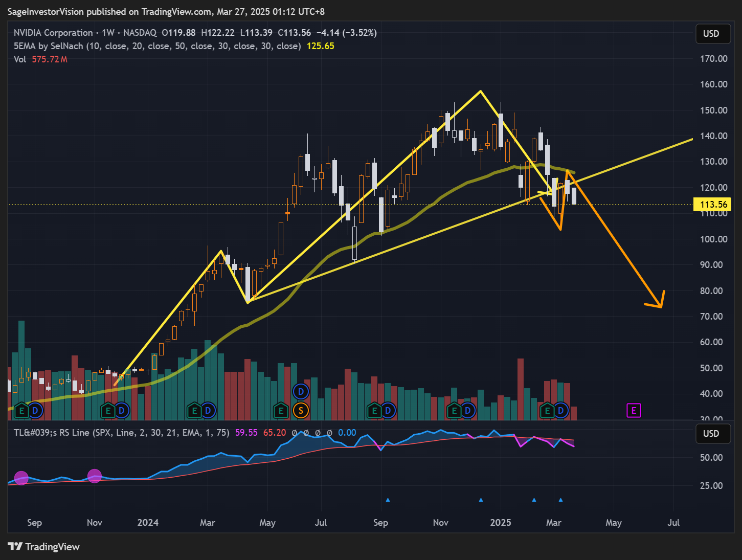Open USD currency selector on the price chart

click(713, 34)
